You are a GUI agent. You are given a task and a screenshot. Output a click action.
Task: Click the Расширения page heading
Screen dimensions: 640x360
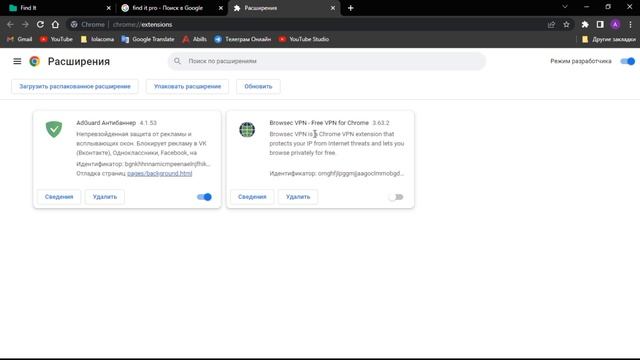(79, 61)
